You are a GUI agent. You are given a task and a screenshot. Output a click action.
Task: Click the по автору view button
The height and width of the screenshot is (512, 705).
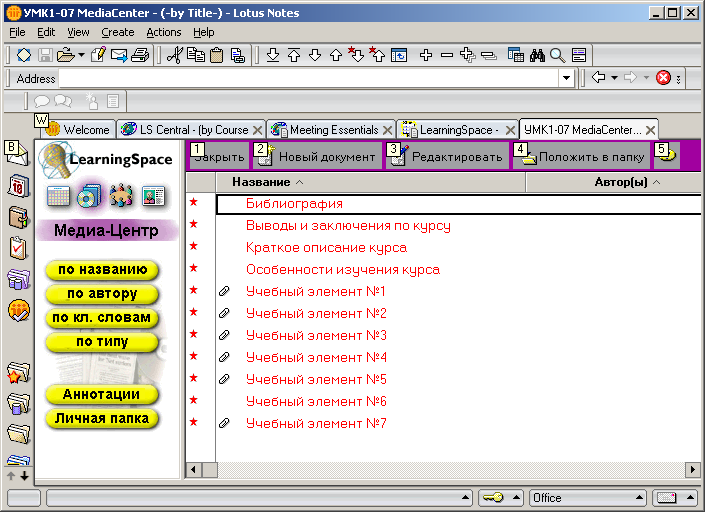(x=102, y=294)
